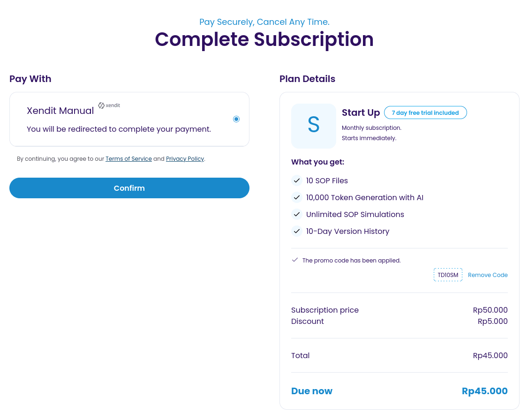Click the Start Up plan S thumbnail

click(x=313, y=126)
